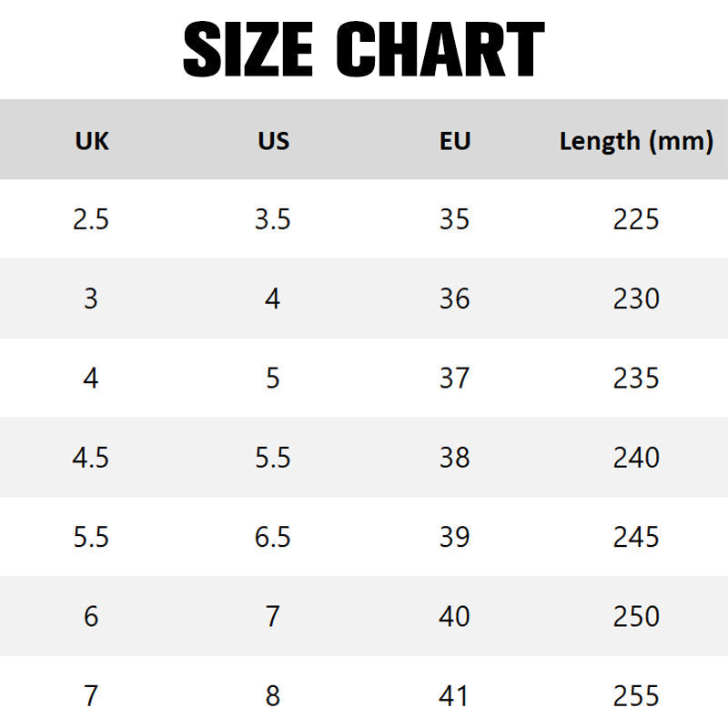The image size is (728, 728).
Task: Select EU size 40 cell
Action: [x=454, y=616]
